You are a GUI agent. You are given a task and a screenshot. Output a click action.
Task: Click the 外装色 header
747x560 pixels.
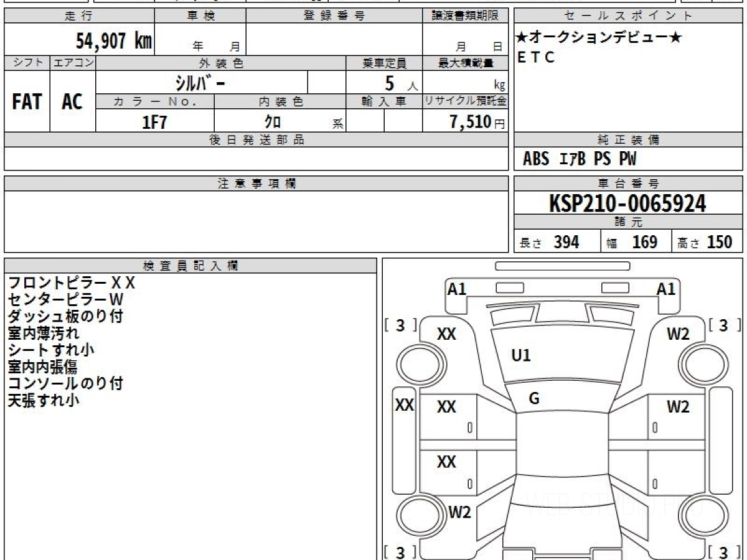tap(220, 63)
